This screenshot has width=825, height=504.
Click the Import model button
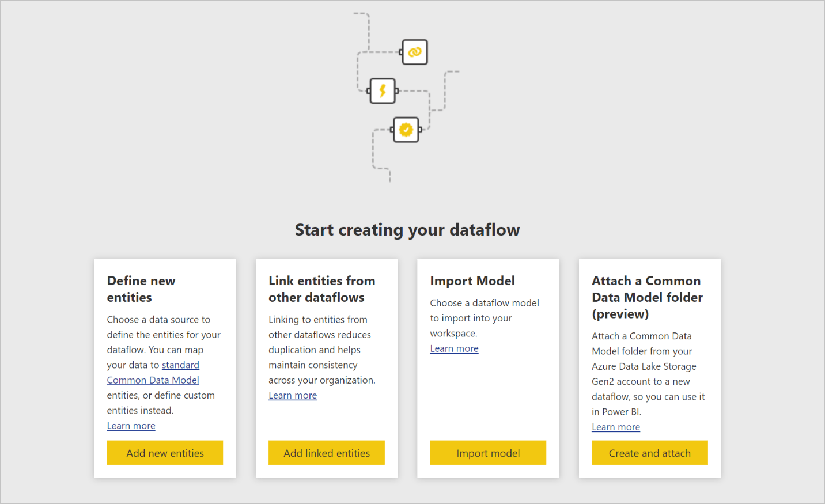click(488, 453)
